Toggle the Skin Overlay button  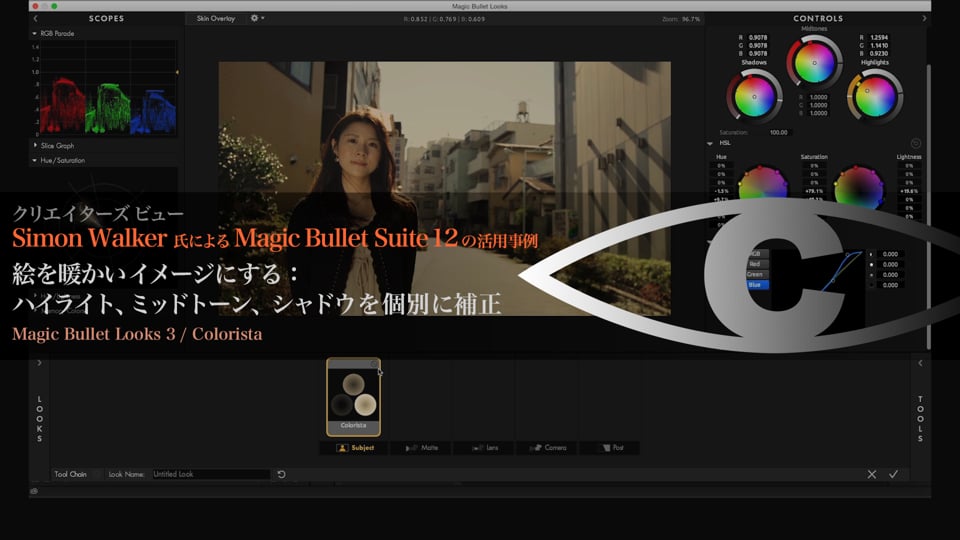coord(216,18)
